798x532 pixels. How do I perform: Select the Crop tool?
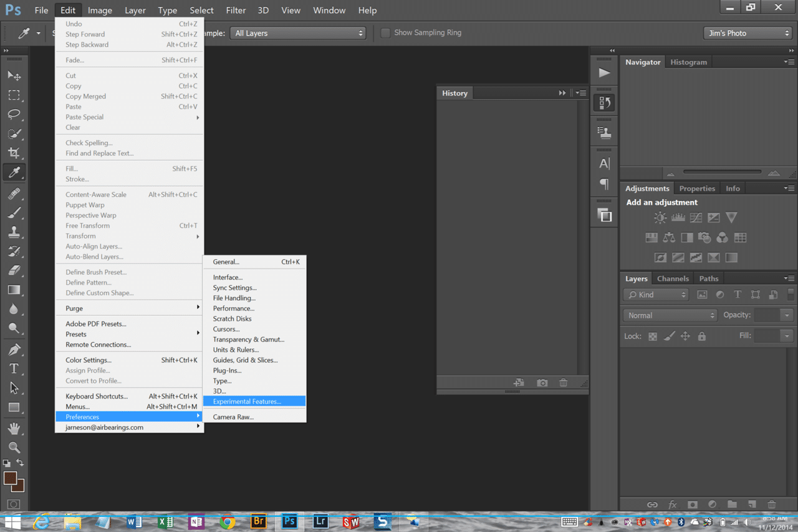pyautogui.click(x=14, y=153)
